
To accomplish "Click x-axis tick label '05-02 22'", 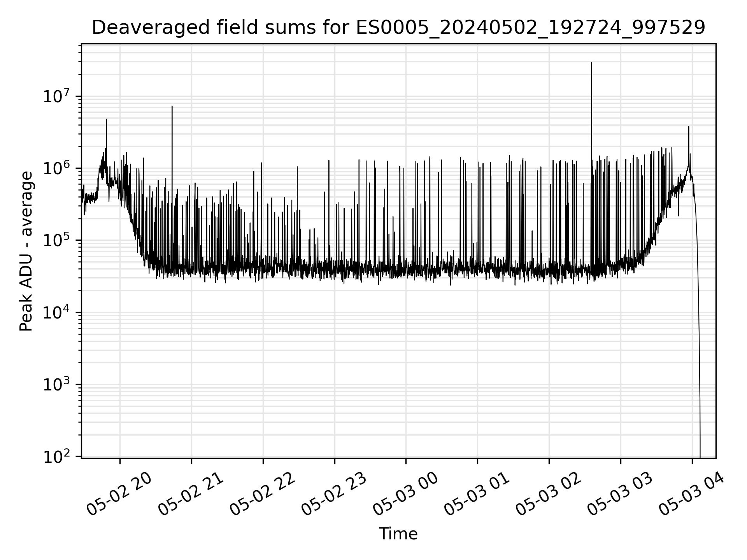I will pyautogui.click(x=262, y=494).
